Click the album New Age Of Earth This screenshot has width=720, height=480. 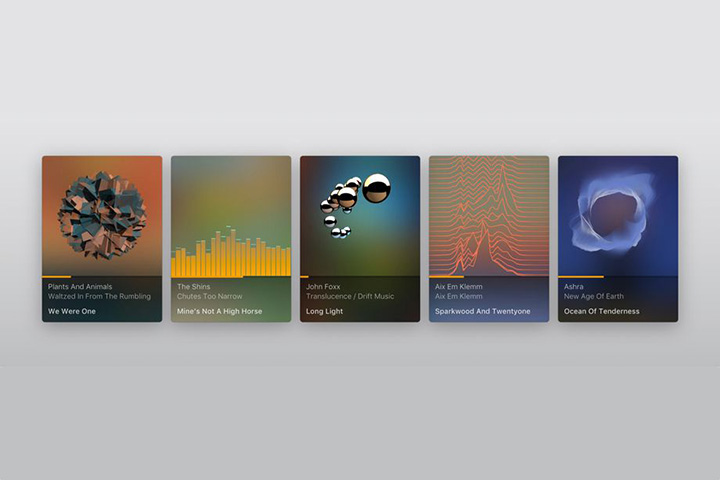pyautogui.click(x=594, y=296)
